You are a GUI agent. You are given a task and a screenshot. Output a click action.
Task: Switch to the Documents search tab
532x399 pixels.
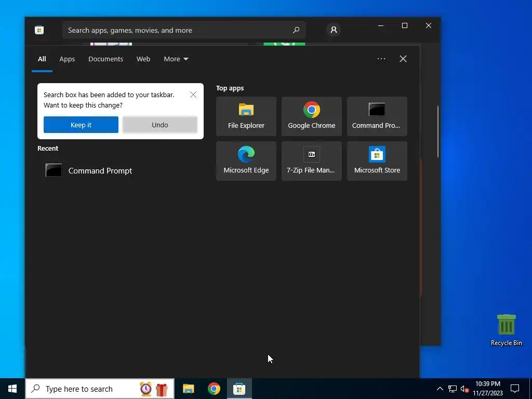tap(105, 59)
